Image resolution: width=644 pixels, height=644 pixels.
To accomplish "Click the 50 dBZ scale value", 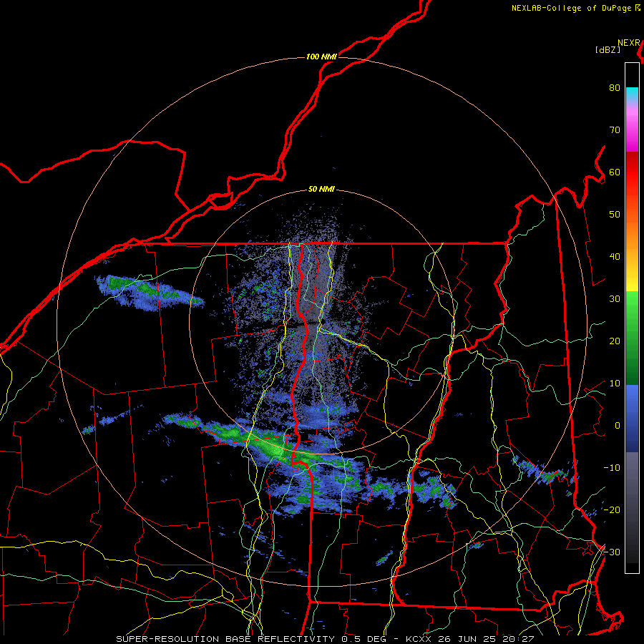I will 615,215.
